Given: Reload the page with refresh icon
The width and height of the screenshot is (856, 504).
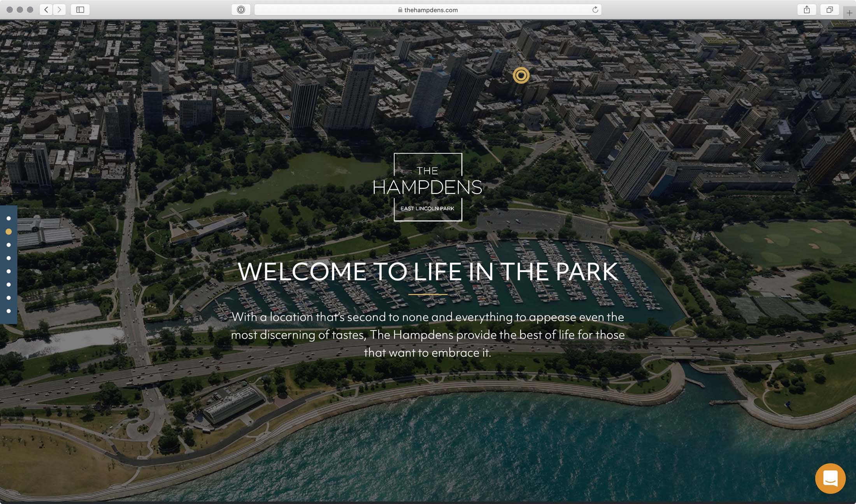Looking at the screenshot, I should point(595,10).
